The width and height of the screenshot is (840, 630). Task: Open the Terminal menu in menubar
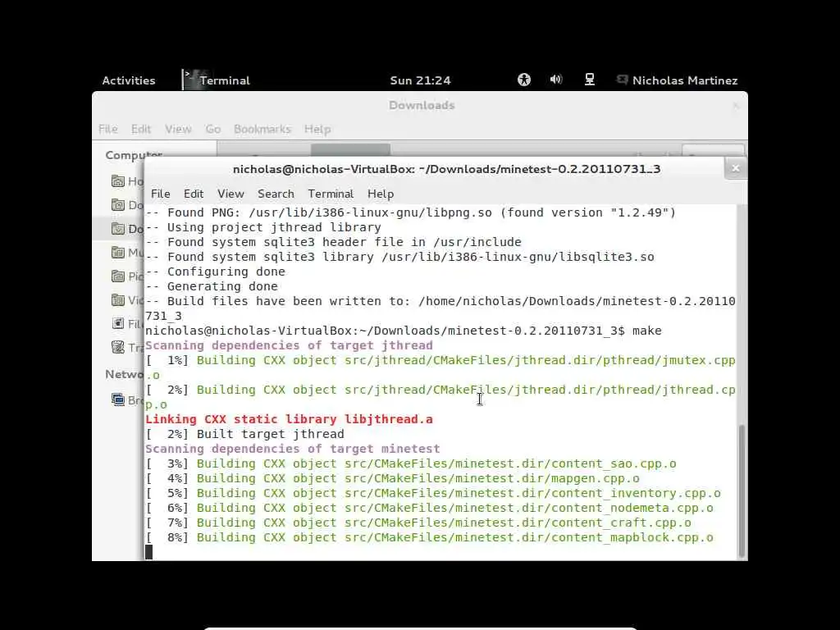[x=331, y=194]
